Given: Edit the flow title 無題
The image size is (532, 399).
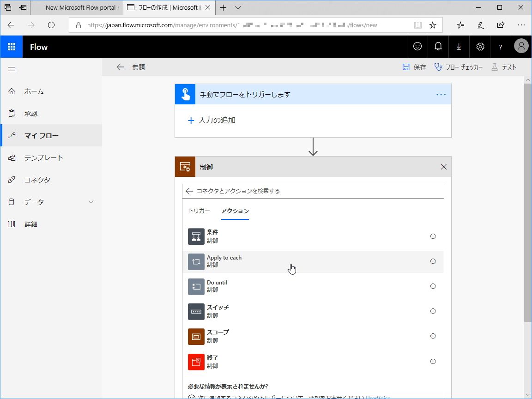Looking at the screenshot, I should pos(139,67).
